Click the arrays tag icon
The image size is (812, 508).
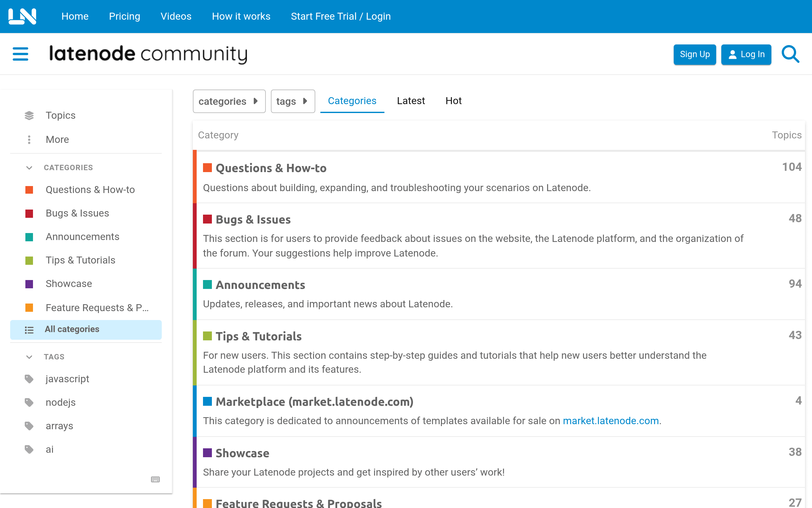(29, 426)
